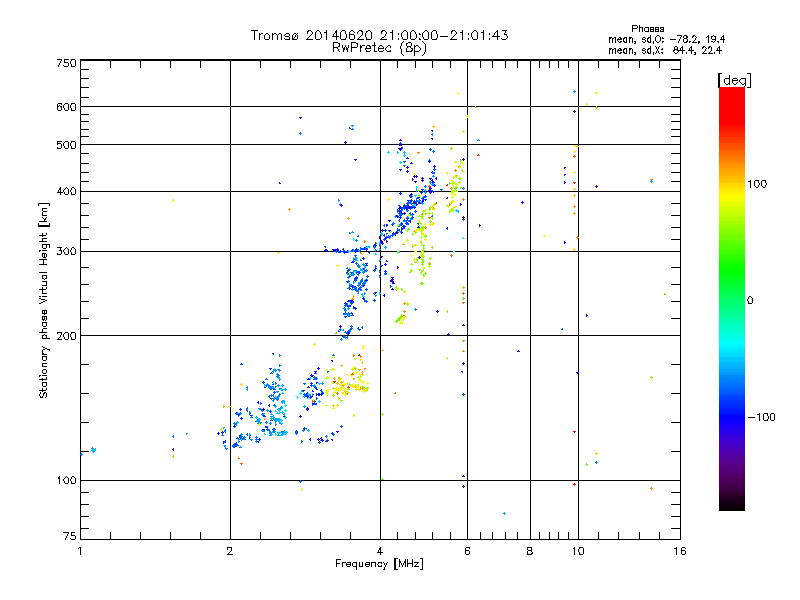
Task: Select the 'mean, sd,O: -78.2, 19.4' line
Action: coord(666,39)
